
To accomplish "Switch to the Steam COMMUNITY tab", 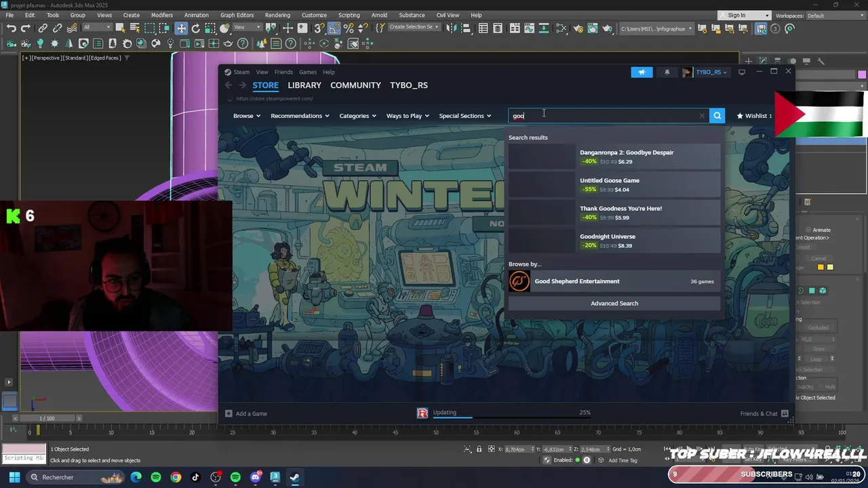I will pyautogui.click(x=355, y=85).
